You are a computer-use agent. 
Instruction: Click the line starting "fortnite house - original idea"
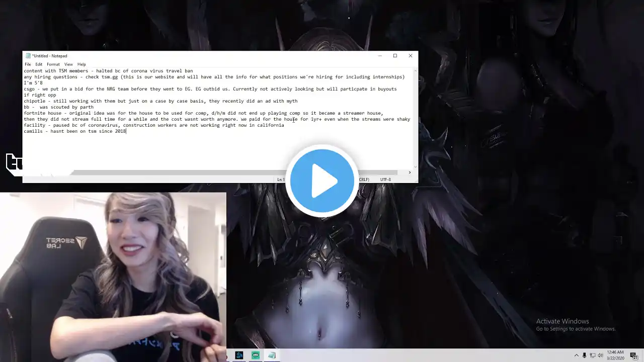pyautogui.click(x=203, y=113)
